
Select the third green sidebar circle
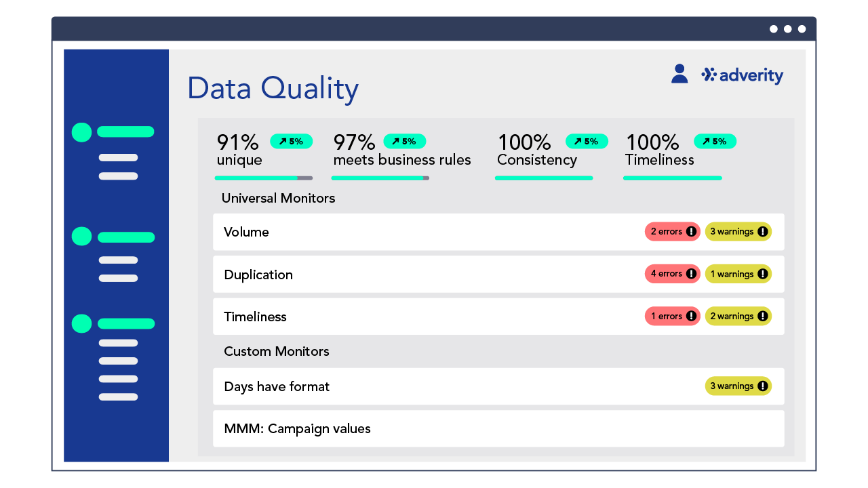click(x=81, y=323)
